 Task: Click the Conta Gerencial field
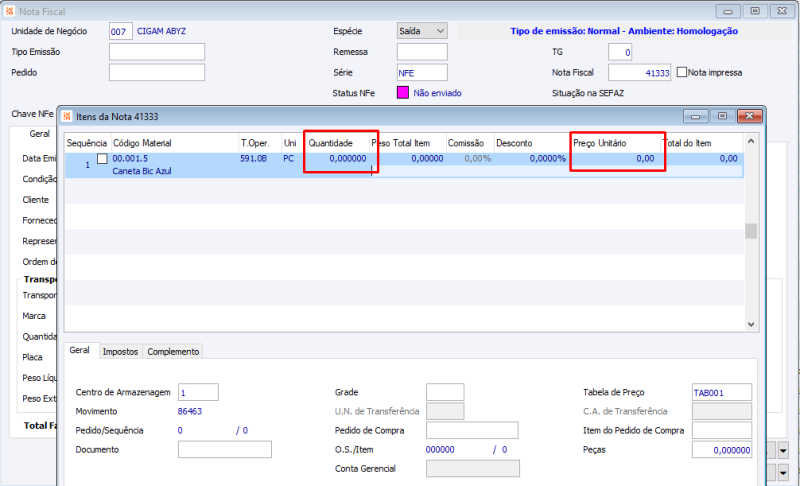472,469
